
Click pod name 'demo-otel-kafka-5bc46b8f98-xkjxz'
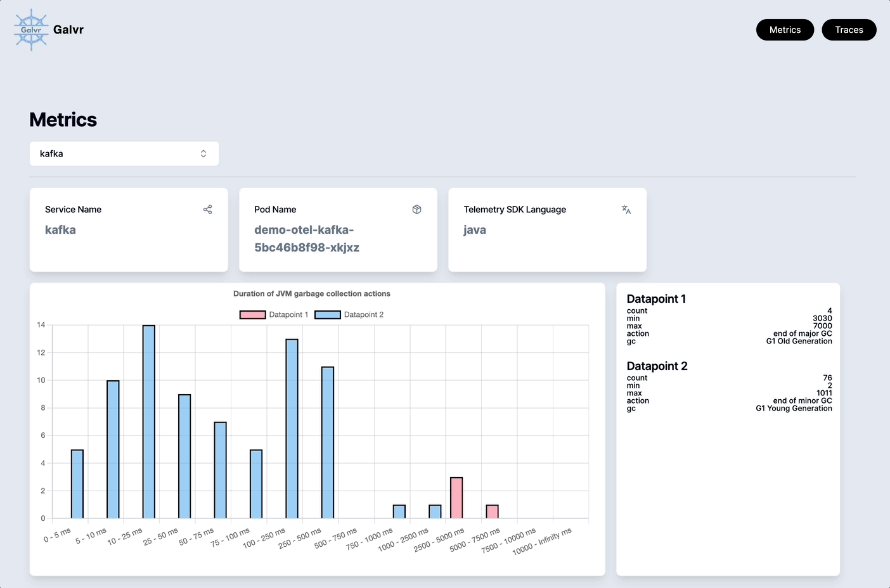point(307,239)
